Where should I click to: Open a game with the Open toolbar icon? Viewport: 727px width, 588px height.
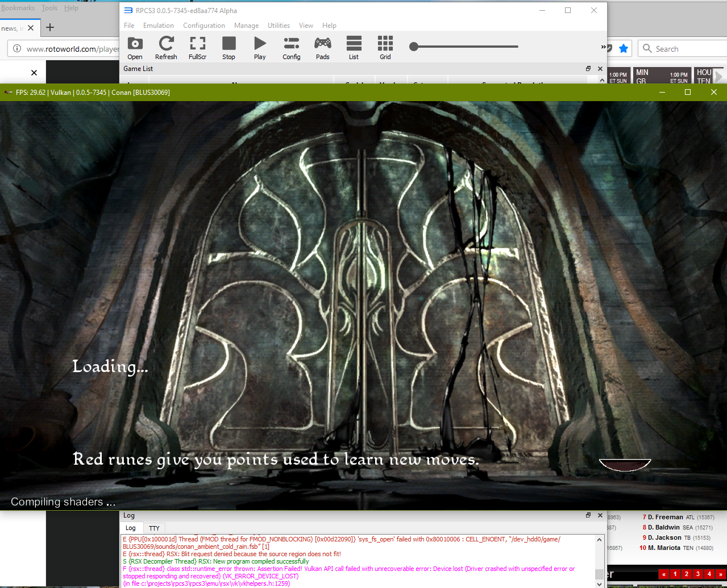pyautogui.click(x=135, y=48)
